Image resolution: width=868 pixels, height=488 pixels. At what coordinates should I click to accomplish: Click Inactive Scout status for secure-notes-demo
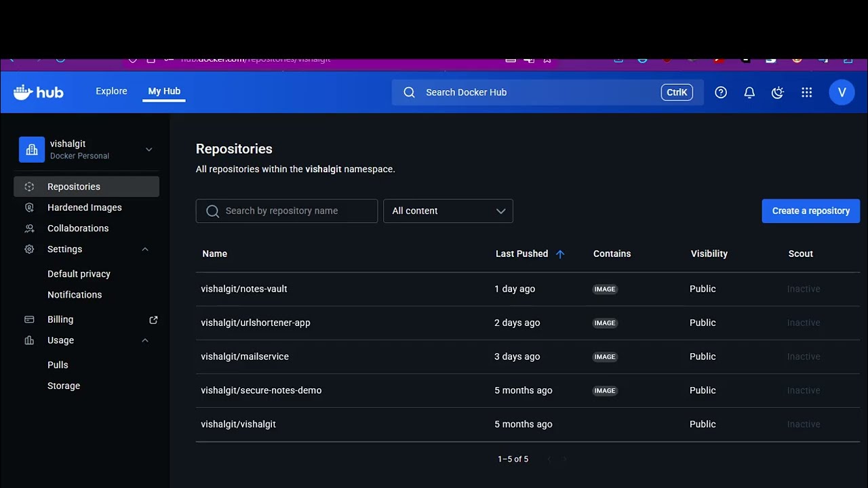tap(804, 390)
